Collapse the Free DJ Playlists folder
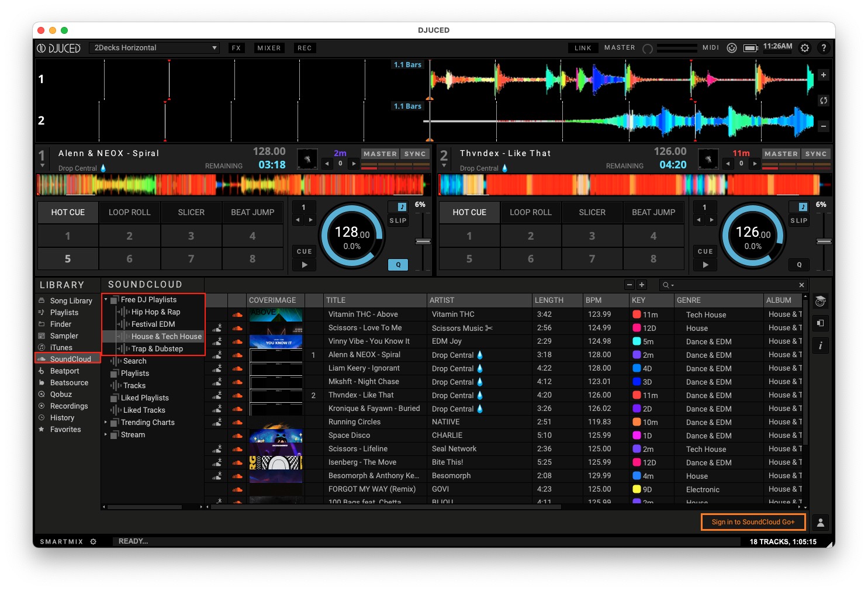The image size is (868, 591). click(x=106, y=299)
